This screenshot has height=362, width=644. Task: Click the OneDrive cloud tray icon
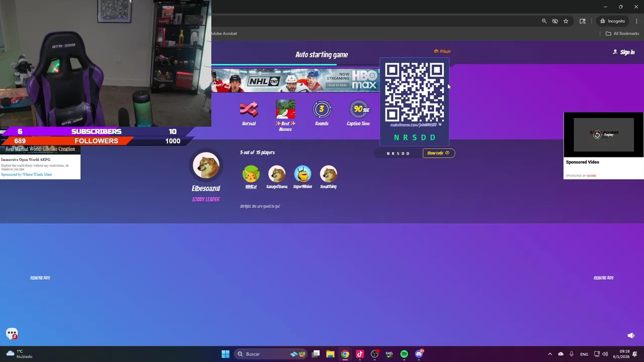coord(561,354)
